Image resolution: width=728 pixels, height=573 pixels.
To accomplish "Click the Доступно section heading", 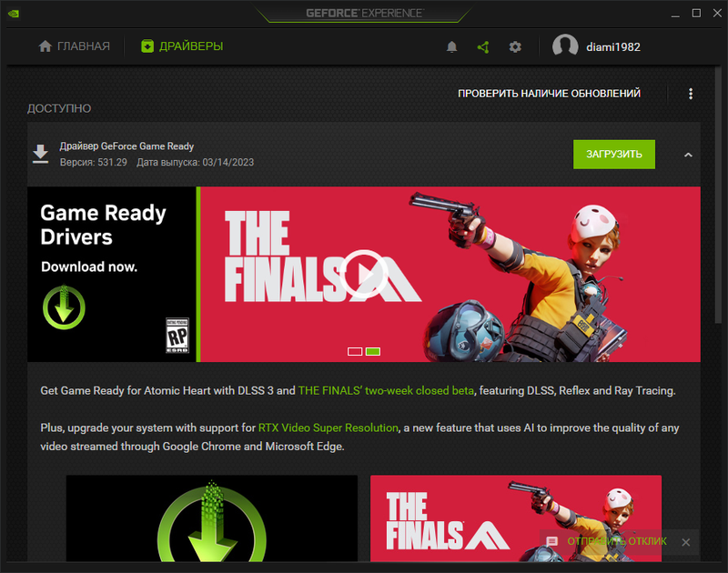I will (59, 108).
